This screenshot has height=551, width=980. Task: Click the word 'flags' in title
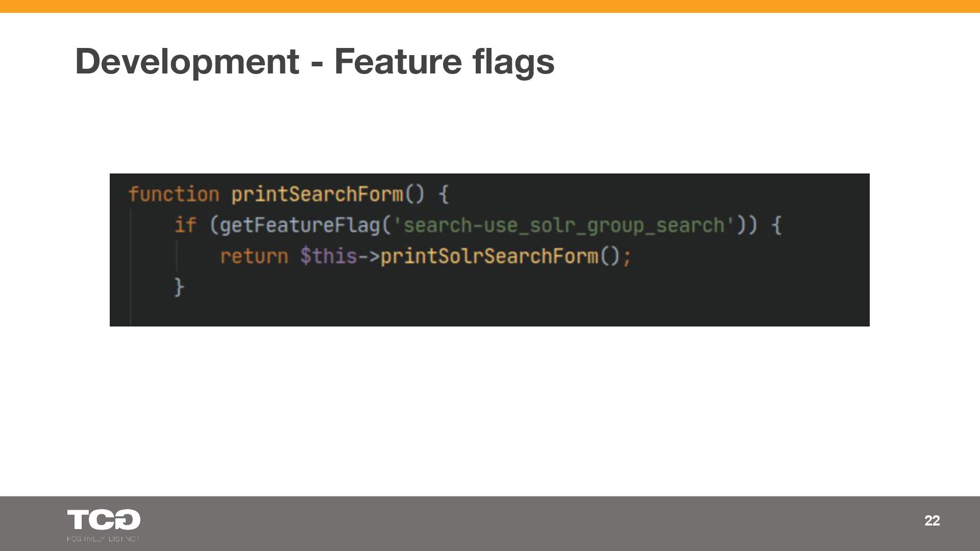pos(513,62)
